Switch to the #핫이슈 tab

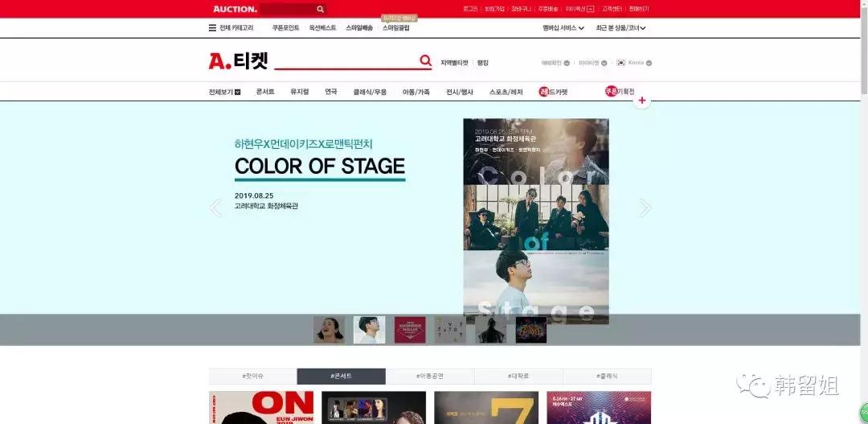pyautogui.click(x=253, y=377)
